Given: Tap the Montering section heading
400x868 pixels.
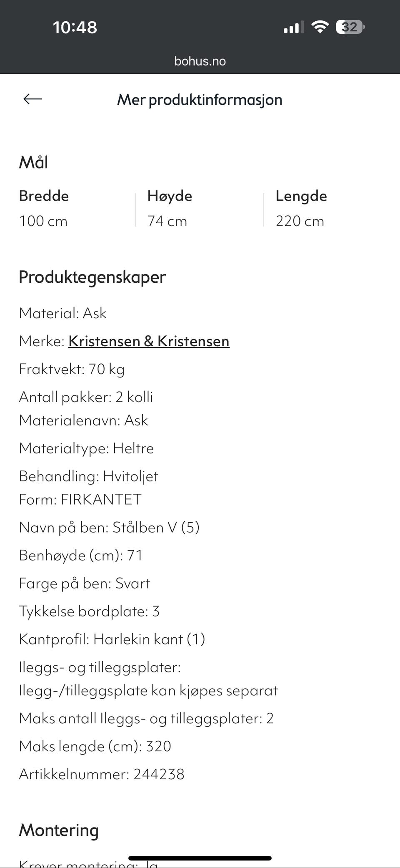Looking at the screenshot, I should click(x=58, y=830).
